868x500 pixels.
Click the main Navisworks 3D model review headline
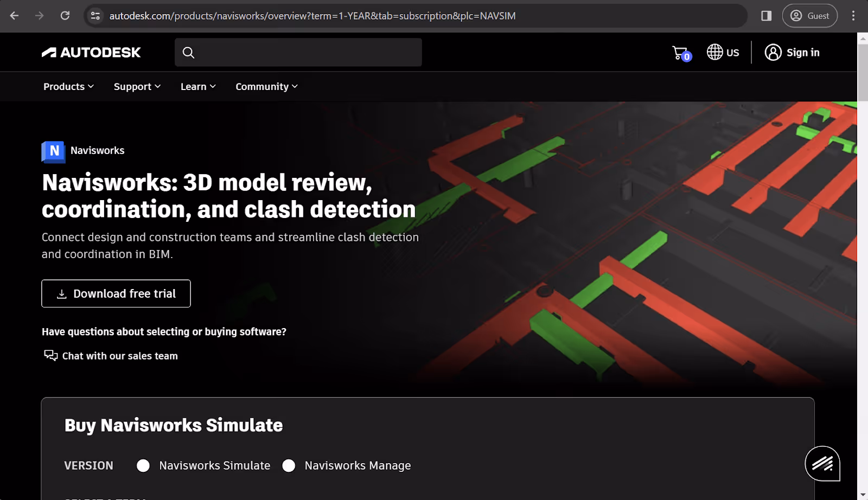tap(229, 196)
